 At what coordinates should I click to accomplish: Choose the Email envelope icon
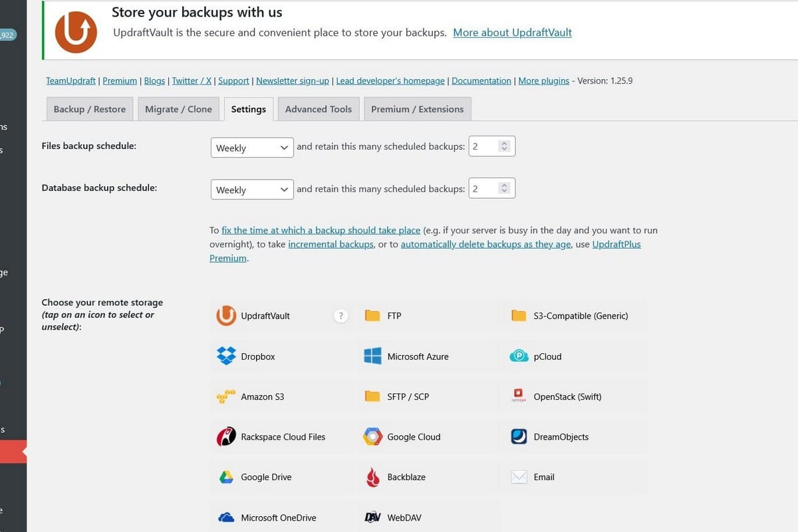519,477
